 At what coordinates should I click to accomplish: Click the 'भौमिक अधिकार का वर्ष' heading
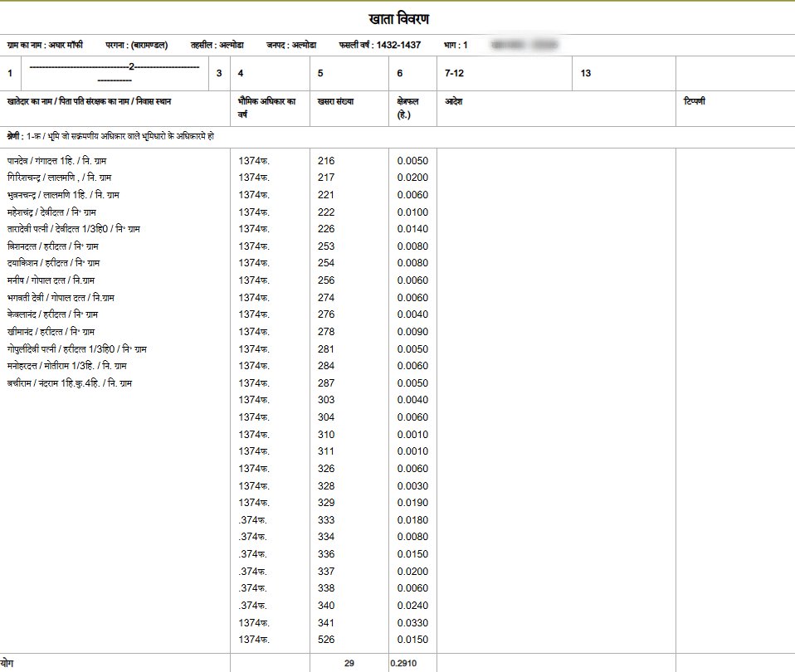coord(266,108)
